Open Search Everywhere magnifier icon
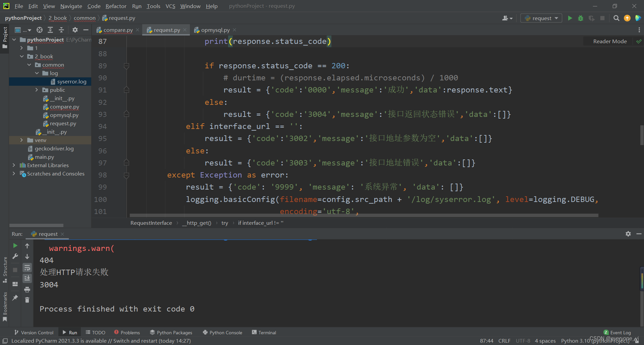Image resolution: width=644 pixels, height=345 pixels. 616,18
